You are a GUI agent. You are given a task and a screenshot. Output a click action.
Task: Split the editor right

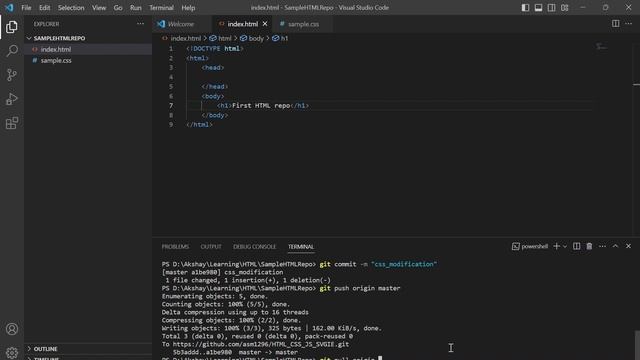[x=616, y=24]
